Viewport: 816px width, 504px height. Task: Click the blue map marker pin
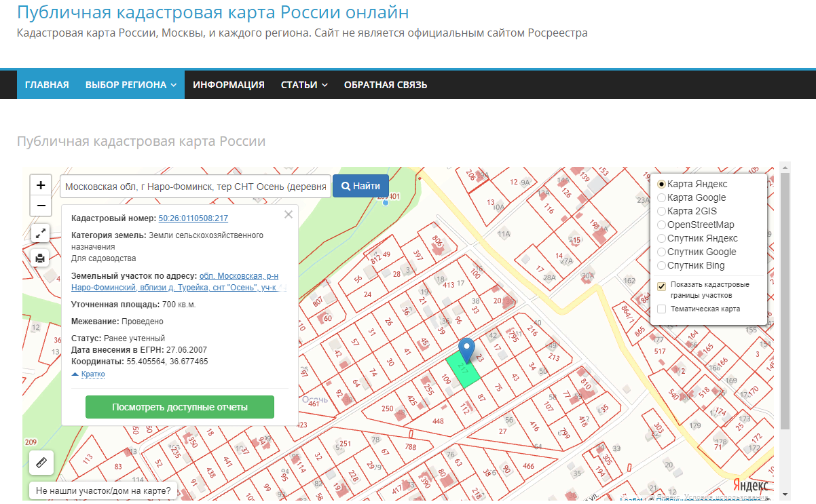click(x=466, y=350)
